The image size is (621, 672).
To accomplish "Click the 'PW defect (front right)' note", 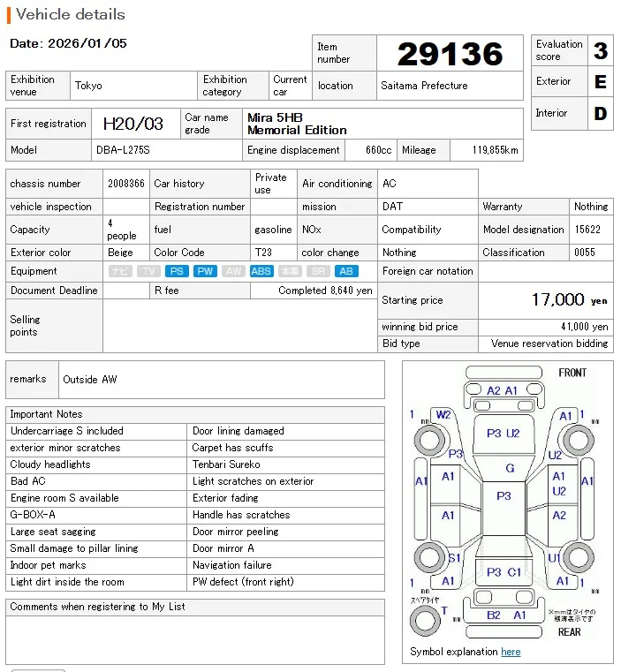I will (x=243, y=582).
